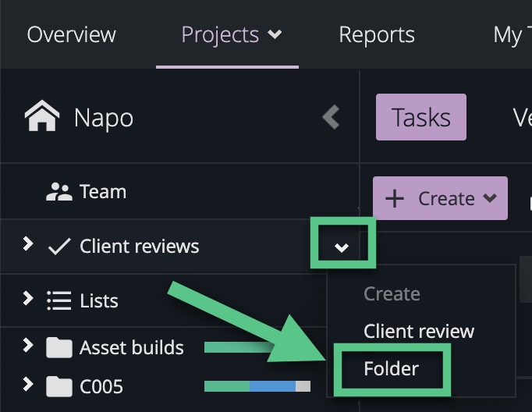This screenshot has width=532, height=412.
Task: Click the Lists bullet icon
Action: 59,300
